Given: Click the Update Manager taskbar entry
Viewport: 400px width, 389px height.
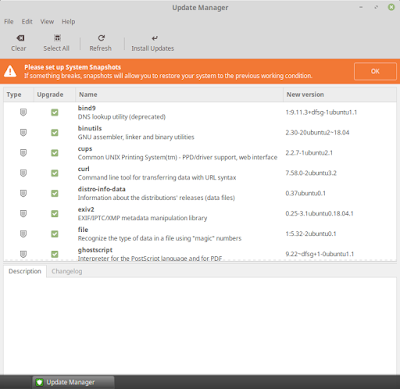Looking at the screenshot, I should point(73,382).
